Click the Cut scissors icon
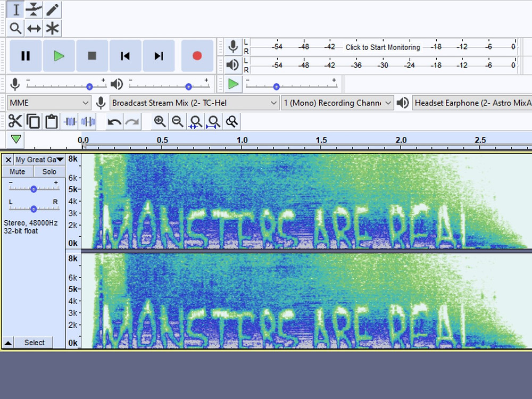This screenshot has height=399, width=532. point(15,121)
